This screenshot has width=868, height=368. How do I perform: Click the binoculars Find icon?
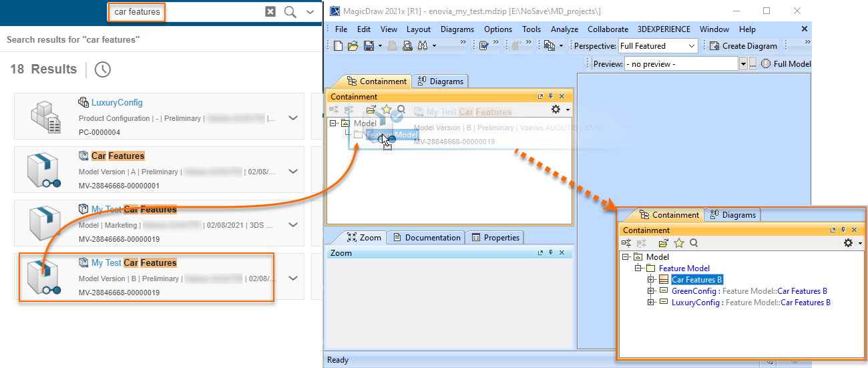[422, 45]
